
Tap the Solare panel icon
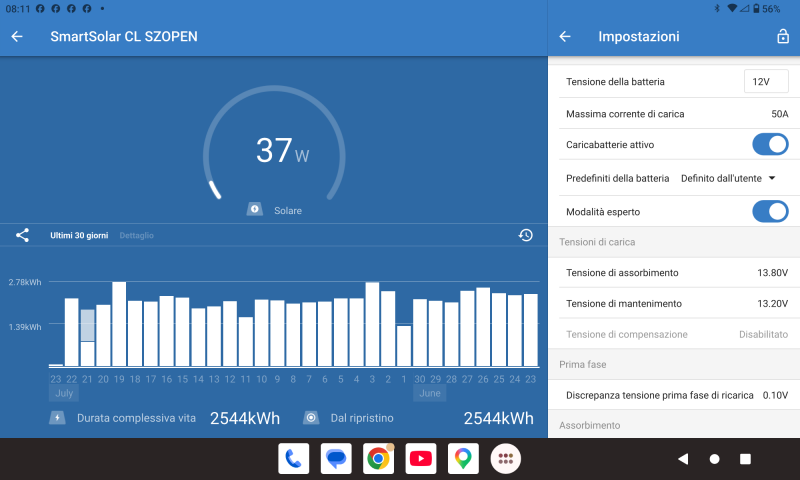(255, 209)
